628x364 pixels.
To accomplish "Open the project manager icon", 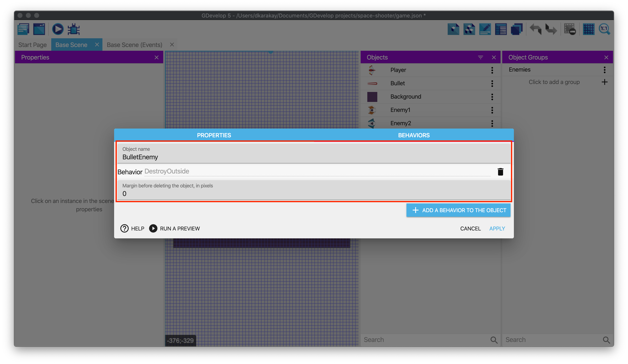I will [x=24, y=29].
